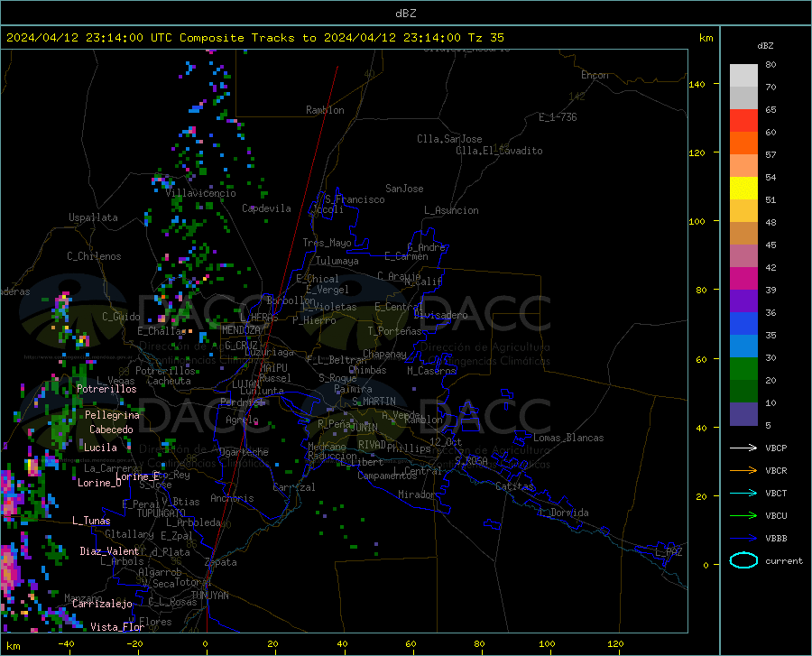This screenshot has height=656, width=812.
Task: Click the 'L_Dormida' label on the map
Action: click(563, 513)
